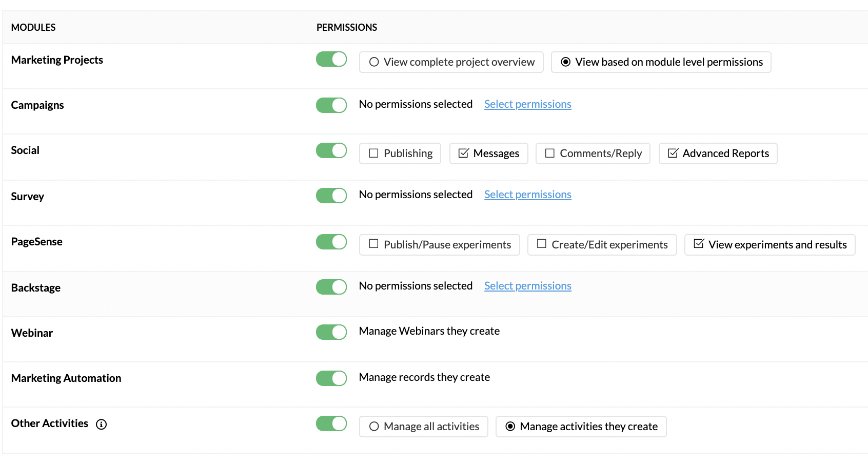868x463 pixels.
Task: Click the Manage Webinars they create text
Action: (429, 331)
